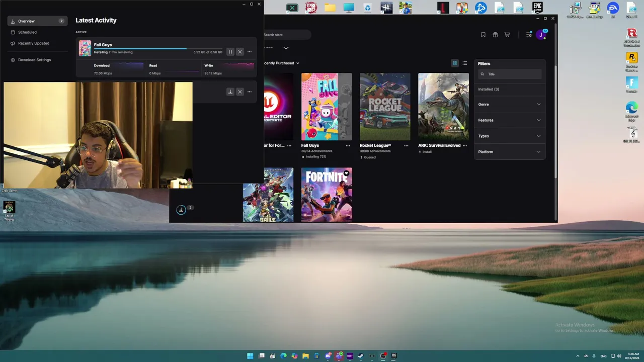Expand the Genre filter section
This screenshot has height=362, width=644.
click(510, 105)
